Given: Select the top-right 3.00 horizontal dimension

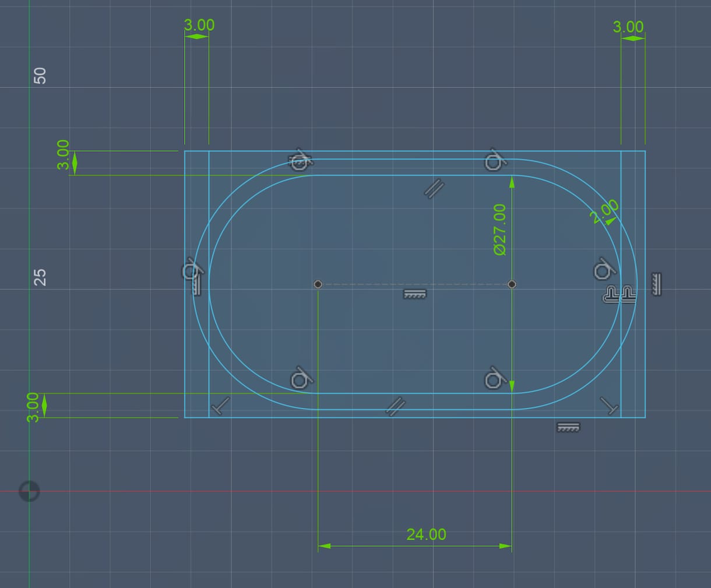Looking at the screenshot, I should [x=628, y=27].
